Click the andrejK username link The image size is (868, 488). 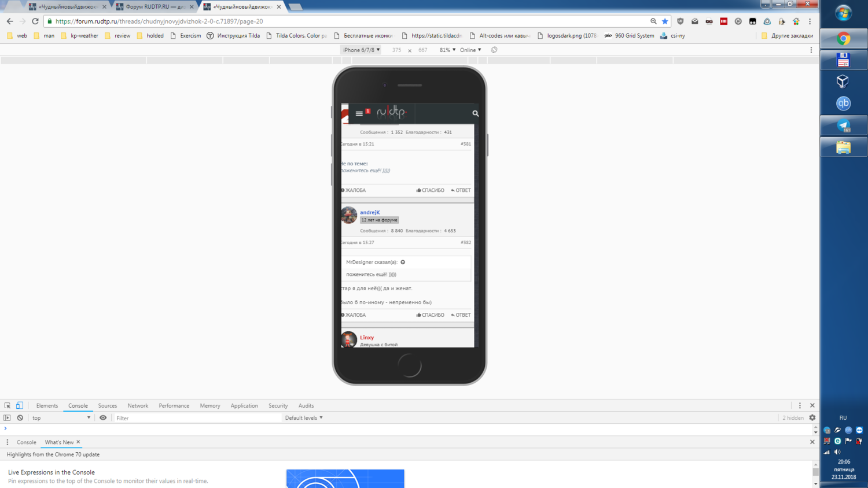tap(370, 212)
